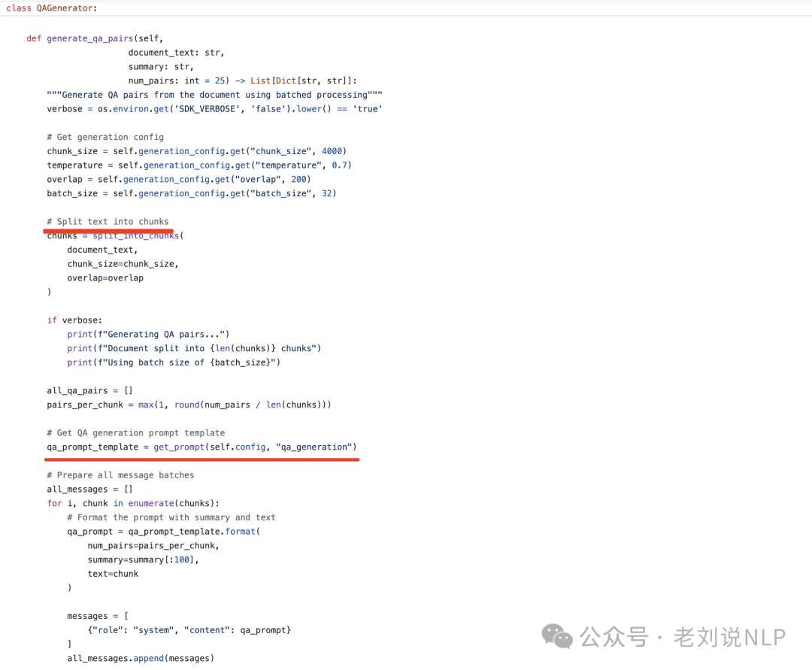The image size is (812, 670).
Task: Click the value 0.7 on temperature line
Action: (x=339, y=165)
